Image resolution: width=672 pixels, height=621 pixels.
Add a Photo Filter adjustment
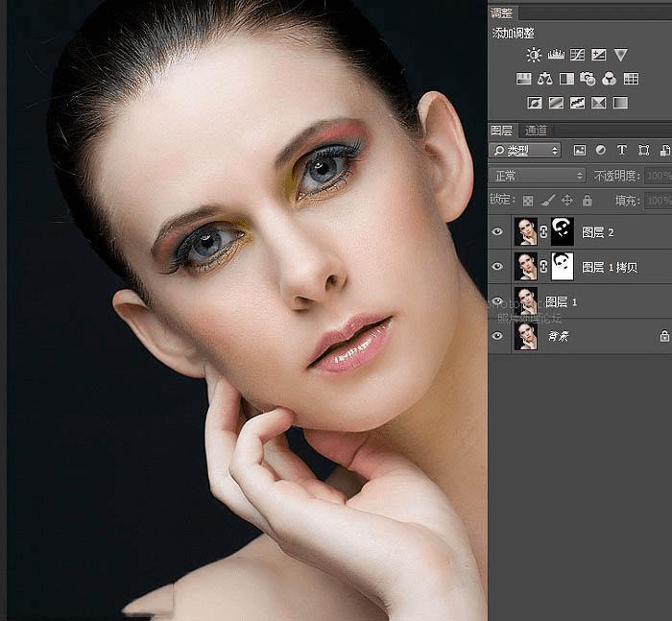[x=588, y=79]
